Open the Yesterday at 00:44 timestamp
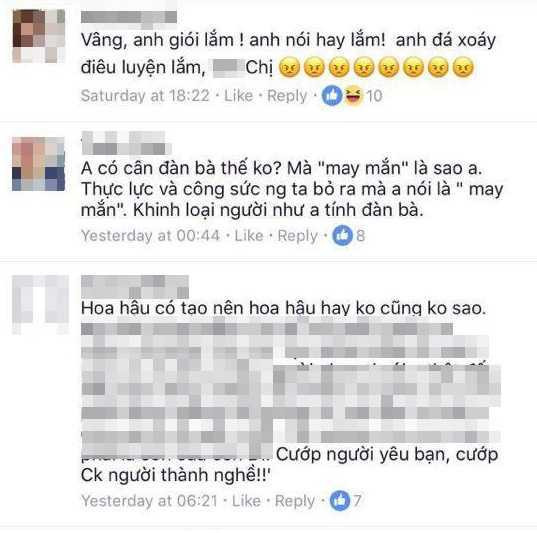The width and height of the screenshot is (537, 533). 150,236
